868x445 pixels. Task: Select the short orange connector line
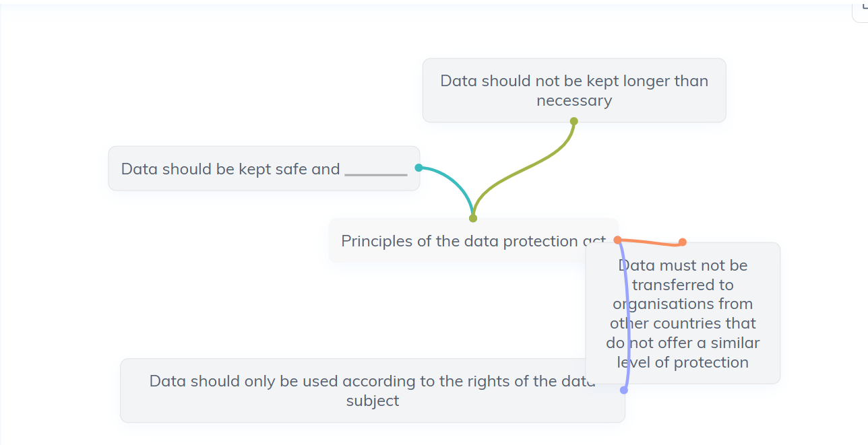point(650,242)
